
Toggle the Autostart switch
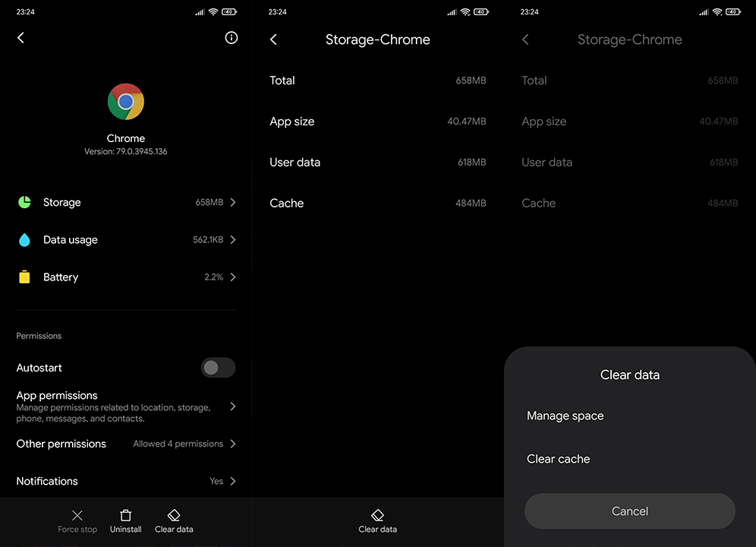click(x=218, y=368)
